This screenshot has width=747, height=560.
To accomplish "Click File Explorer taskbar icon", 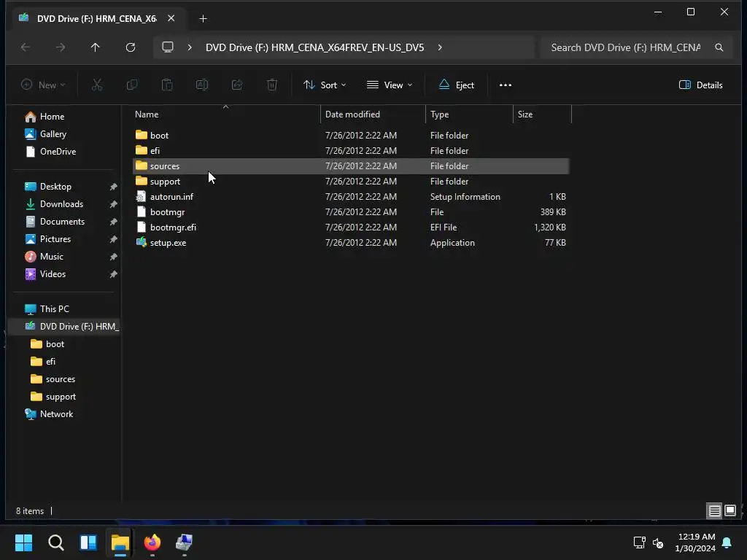I will [120, 542].
